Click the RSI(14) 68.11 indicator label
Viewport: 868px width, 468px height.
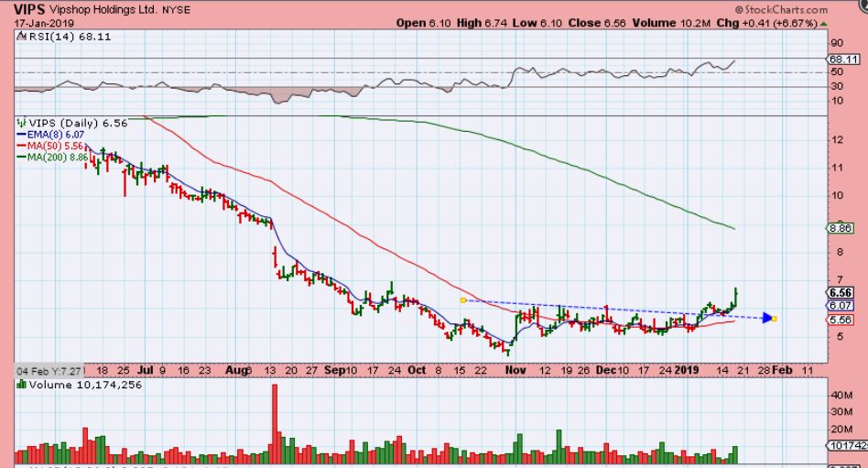tap(70, 37)
